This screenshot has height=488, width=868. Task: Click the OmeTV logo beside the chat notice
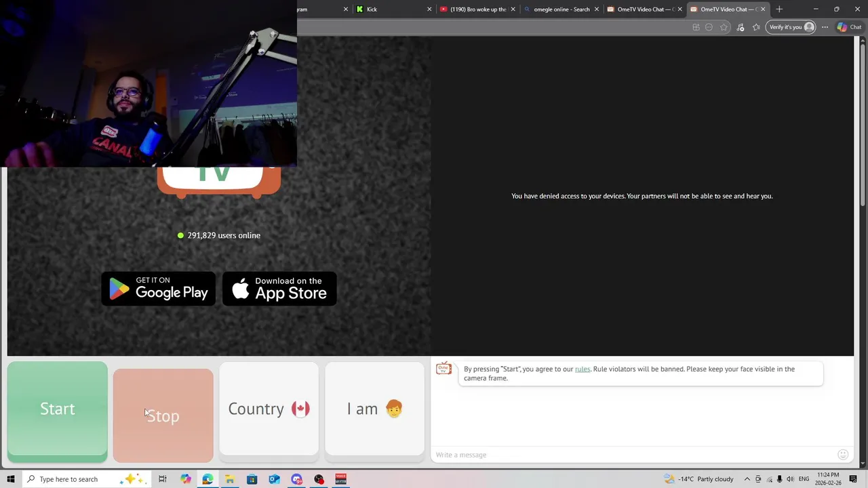(x=443, y=368)
